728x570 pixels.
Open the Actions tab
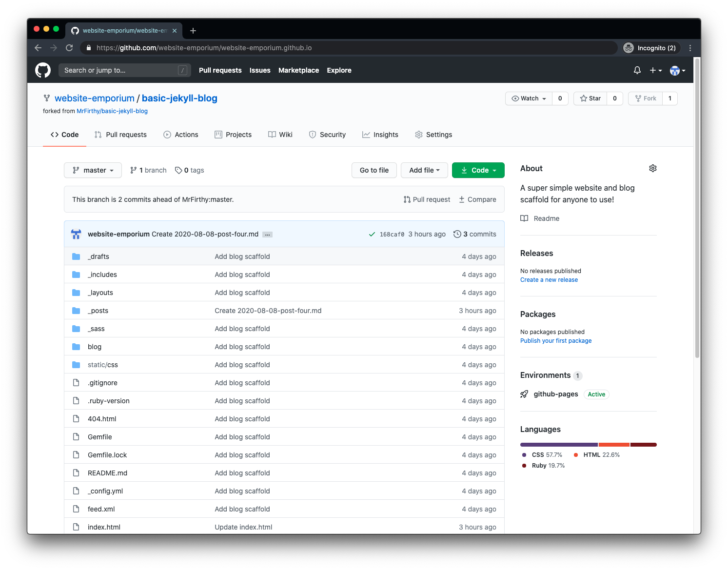click(x=181, y=135)
